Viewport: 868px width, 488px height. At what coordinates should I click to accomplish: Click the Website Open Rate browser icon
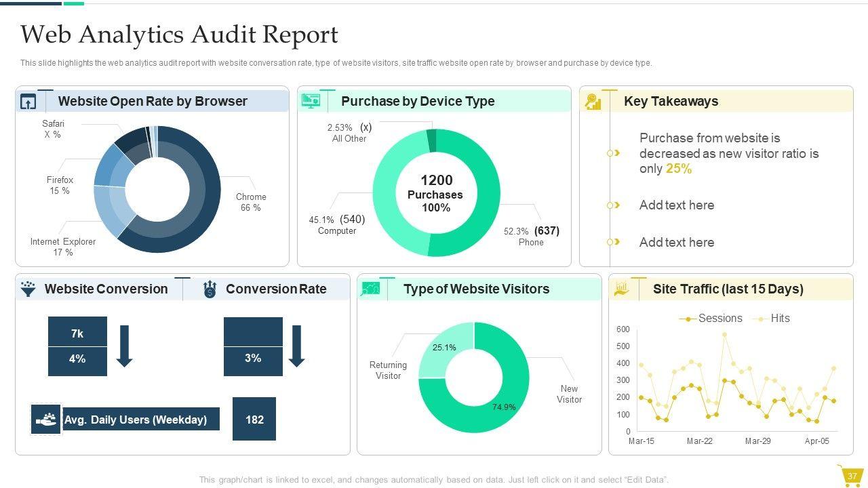click(28, 102)
